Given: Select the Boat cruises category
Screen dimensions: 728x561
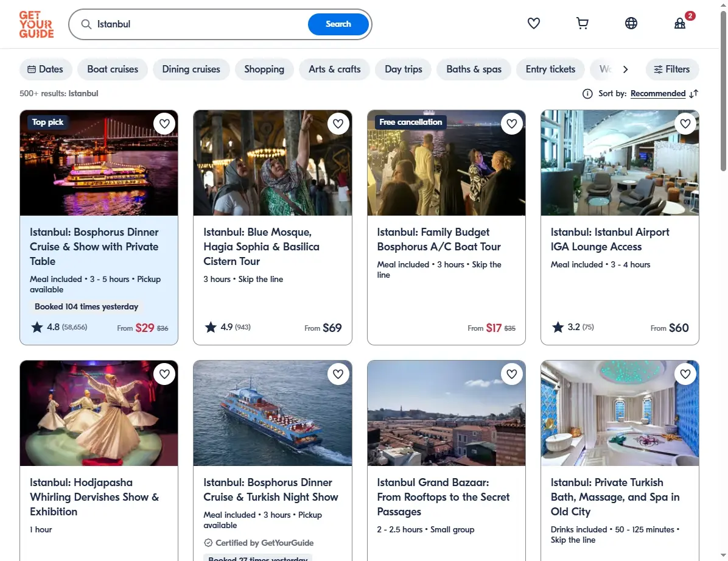Looking at the screenshot, I should (x=113, y=69).
